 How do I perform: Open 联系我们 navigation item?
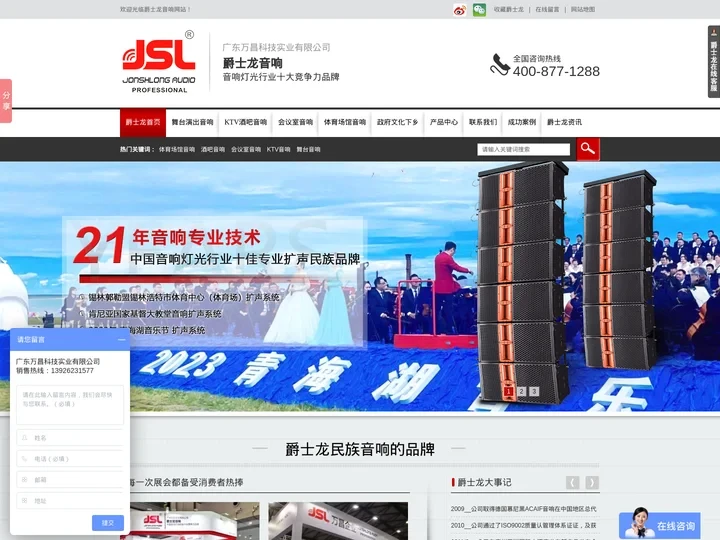(x=483, y=122)
